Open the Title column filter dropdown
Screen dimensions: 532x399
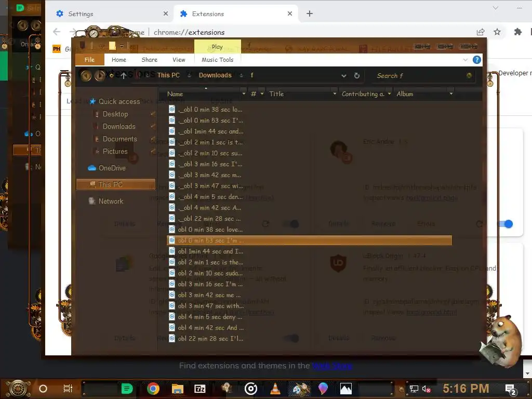[335, 94]
